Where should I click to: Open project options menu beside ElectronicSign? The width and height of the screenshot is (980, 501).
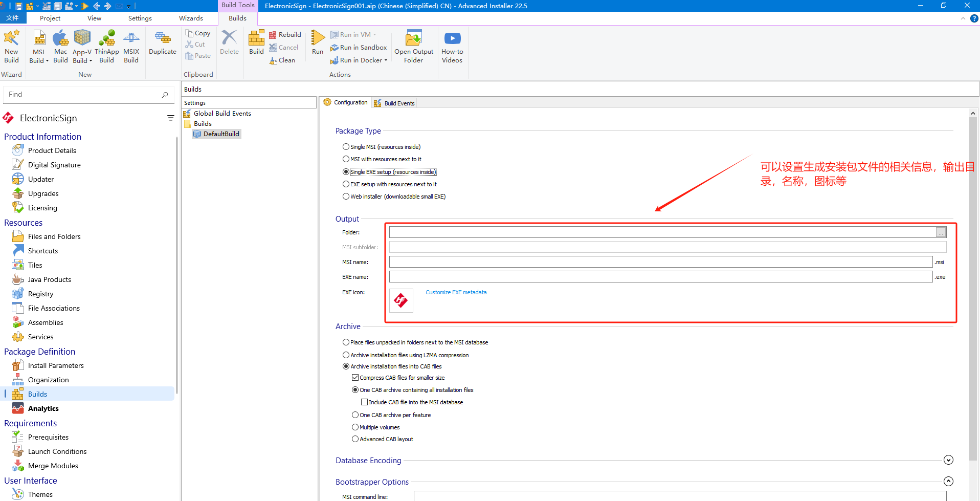(x=171, y=118)
